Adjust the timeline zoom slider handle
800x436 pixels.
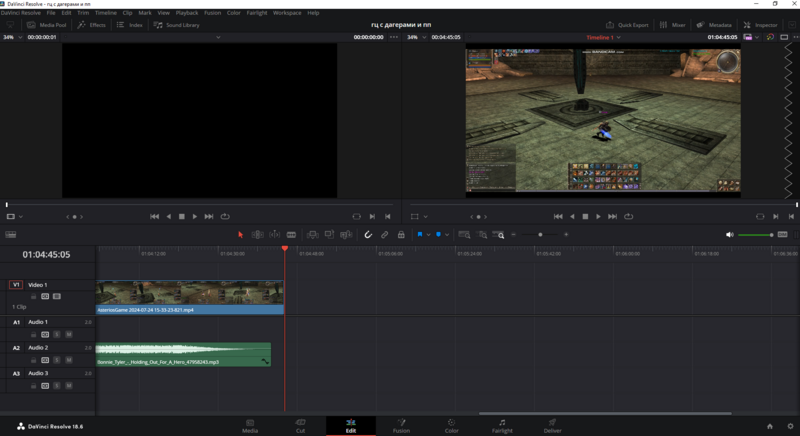(540, 235)
